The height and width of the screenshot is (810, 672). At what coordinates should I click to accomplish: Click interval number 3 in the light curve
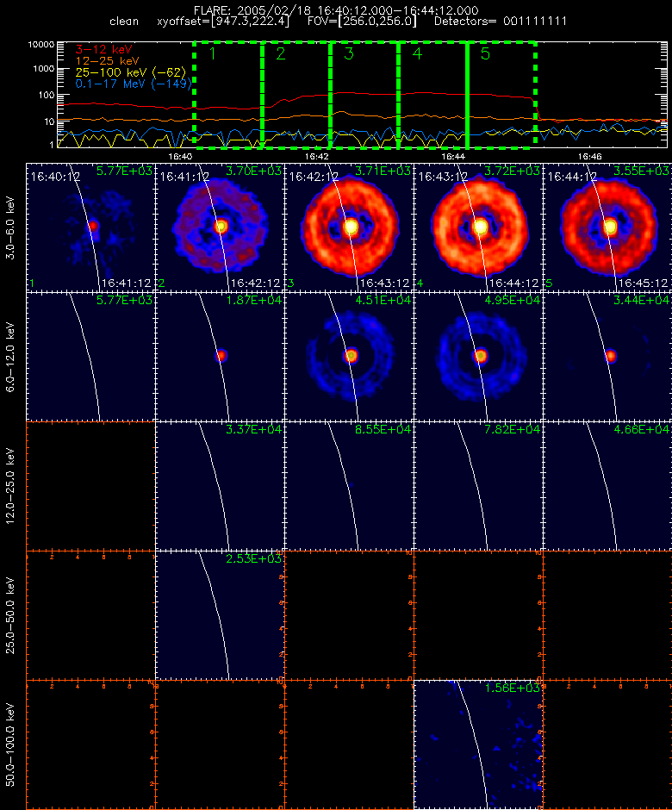click(349, 53)
